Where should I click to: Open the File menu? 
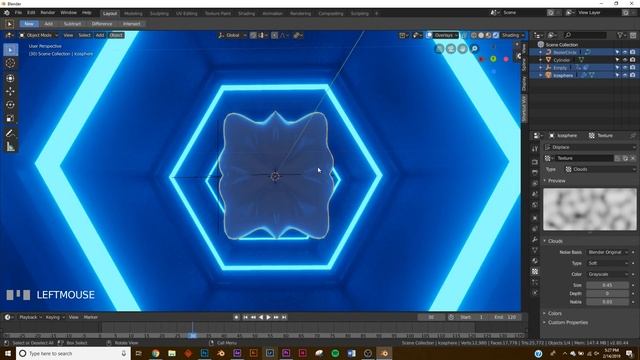[x=18, y=13]
